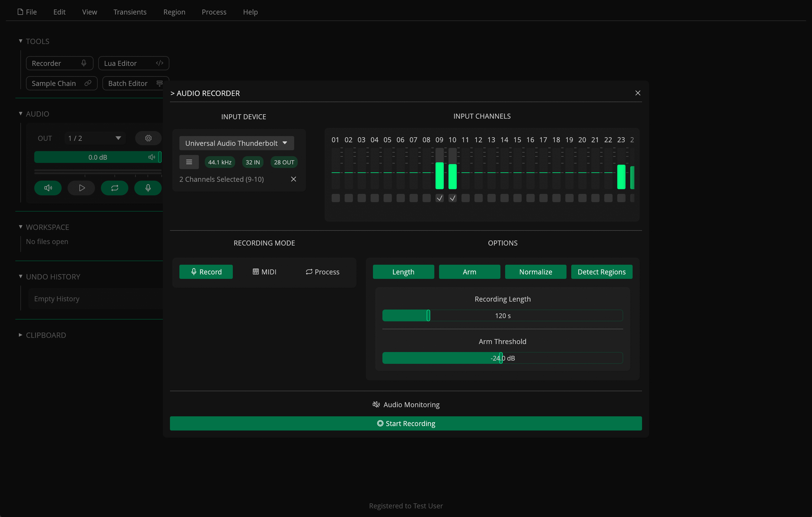Check input channel 13
The height and width of the screenshot is (517, 812).
click(491, 198)
